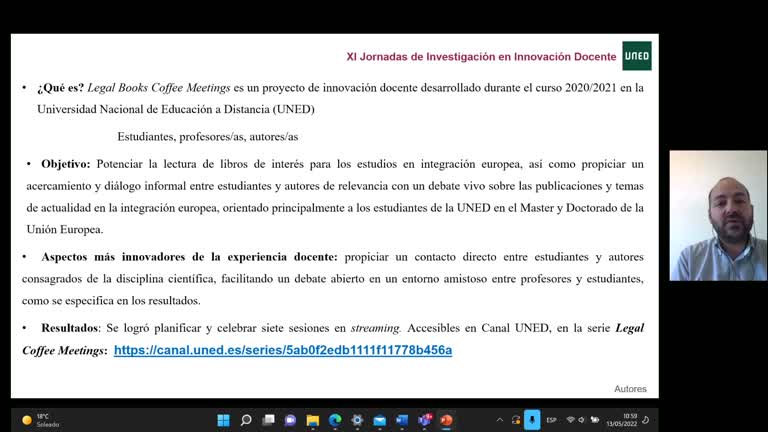The image size is (768, 432).
Task: Toggle the microphone icon in the system tray
Action: point(533,420)
